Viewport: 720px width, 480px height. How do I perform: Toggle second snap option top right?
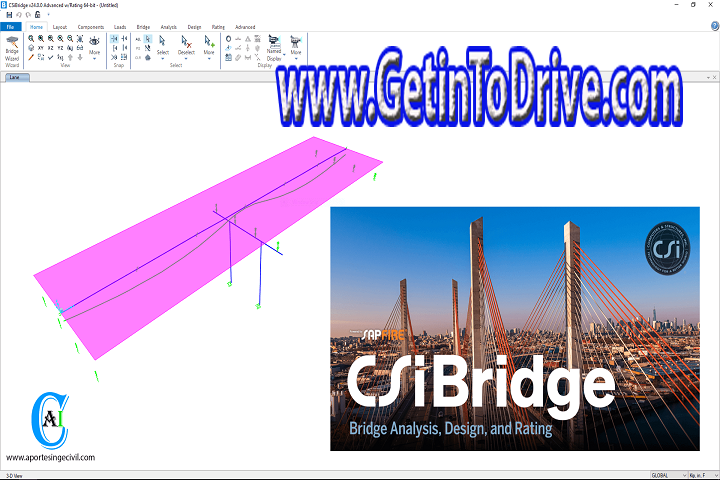click(x=124, y=39)
